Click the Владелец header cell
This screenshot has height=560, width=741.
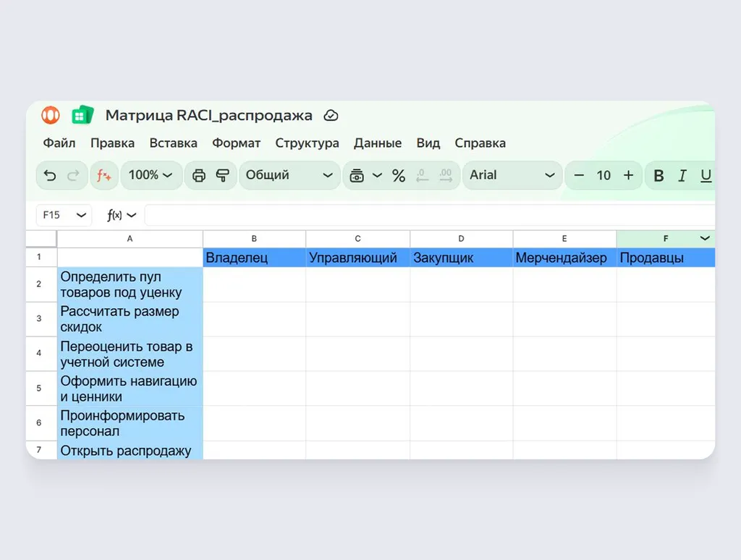point(254,258)
